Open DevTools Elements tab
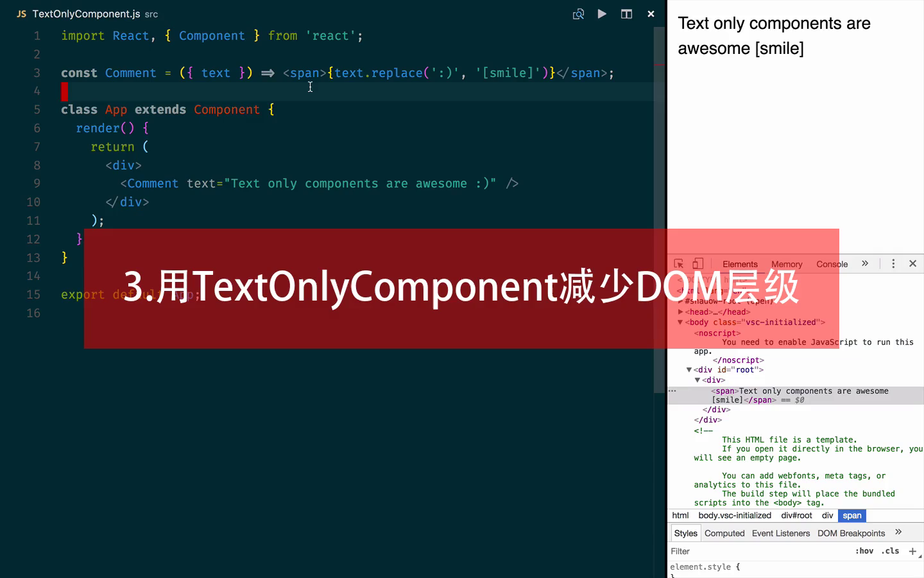This screenshot has height=578, width=924. tap(740, 264)
